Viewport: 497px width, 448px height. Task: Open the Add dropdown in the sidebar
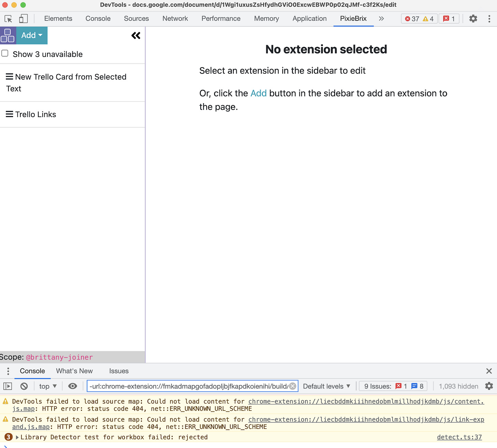click(31, 35)
